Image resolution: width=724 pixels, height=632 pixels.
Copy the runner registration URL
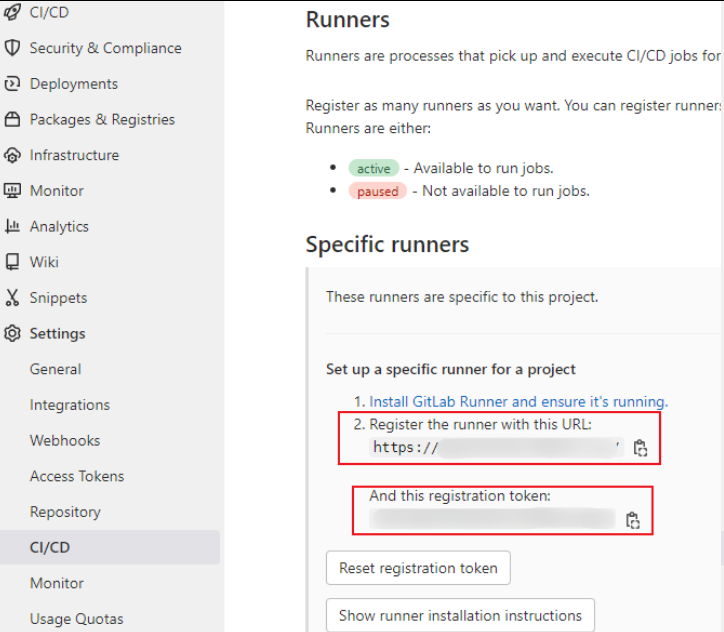640,448
